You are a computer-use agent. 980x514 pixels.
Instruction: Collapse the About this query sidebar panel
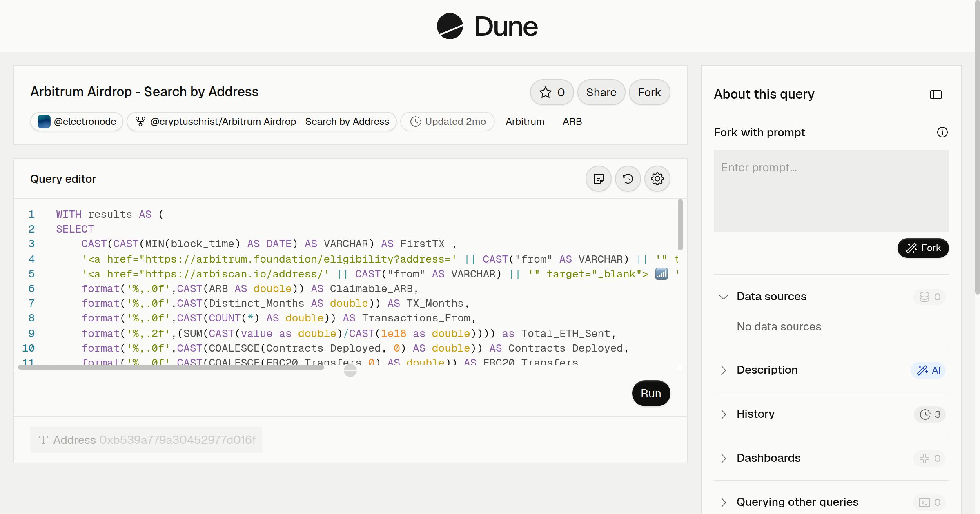936,95
